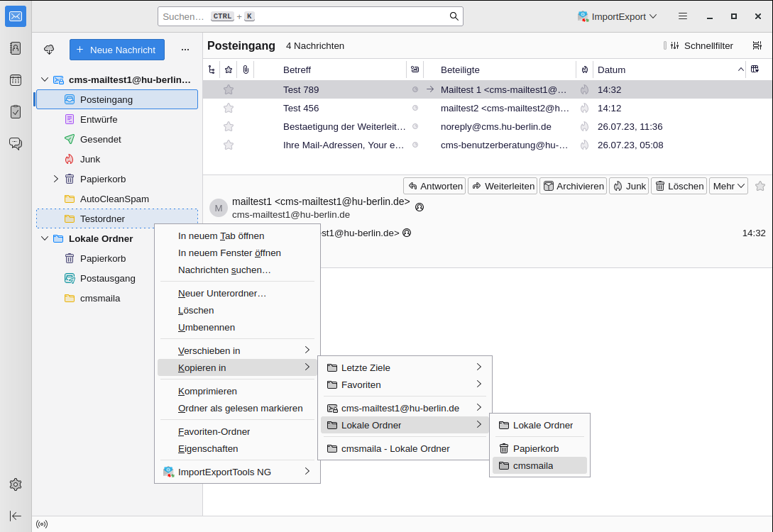Screen dimensions: 773x532
Task: Expand the Papierkorb folder in account tree
Action: point(56,179)
